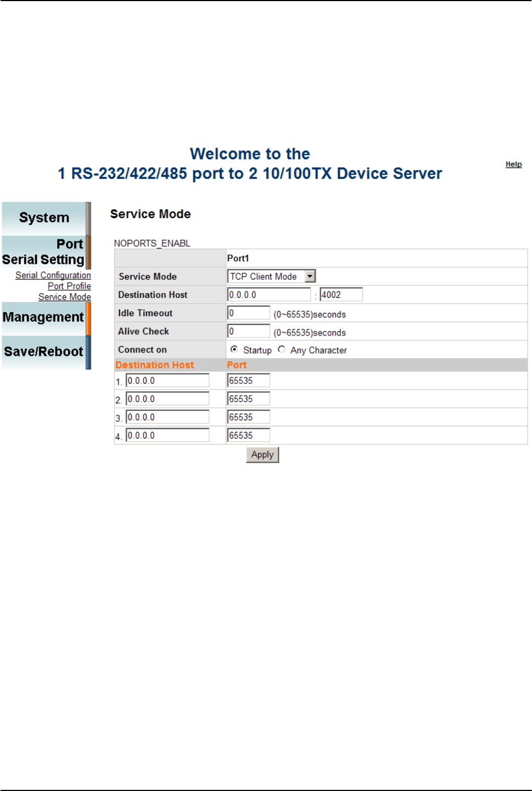Click the port field in row 2
Screen dimensions: 532x791
[248, 399]
